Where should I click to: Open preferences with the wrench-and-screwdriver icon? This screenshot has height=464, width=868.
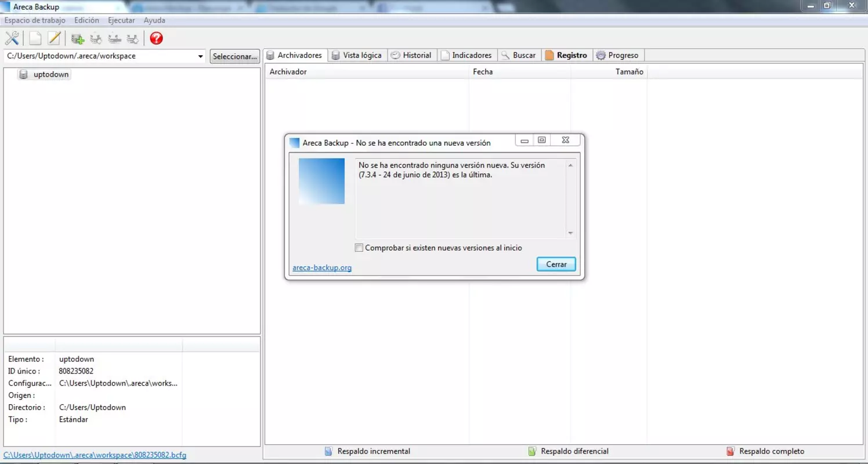(x=12, y=38)
